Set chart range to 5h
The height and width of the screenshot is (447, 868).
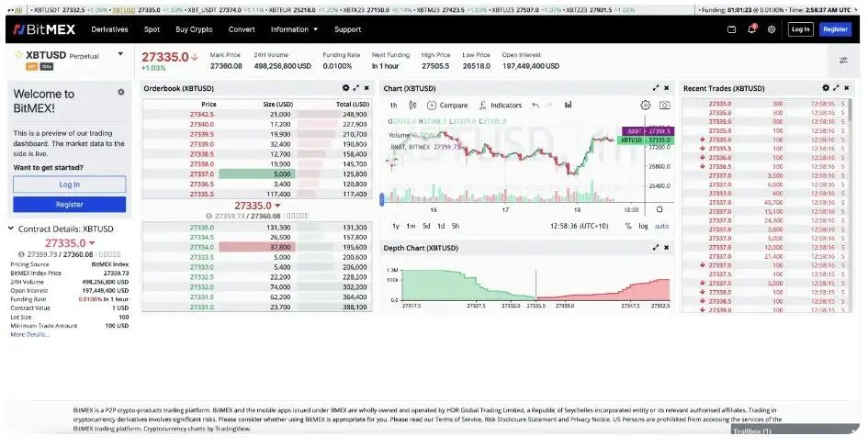tap(455, 226)
